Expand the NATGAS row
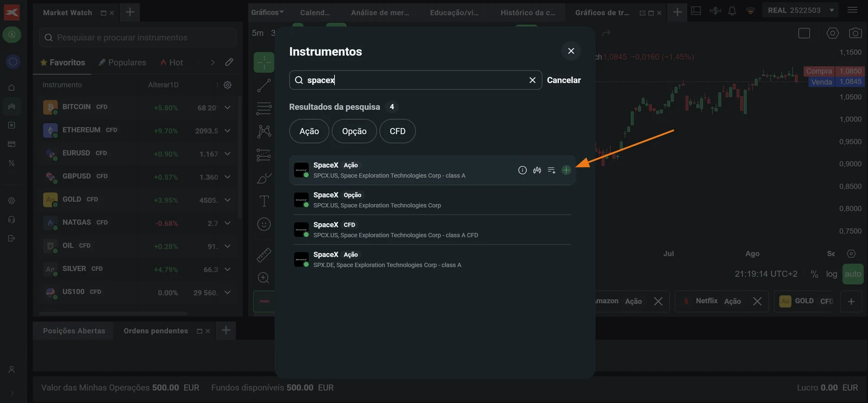 click(227, 223)
